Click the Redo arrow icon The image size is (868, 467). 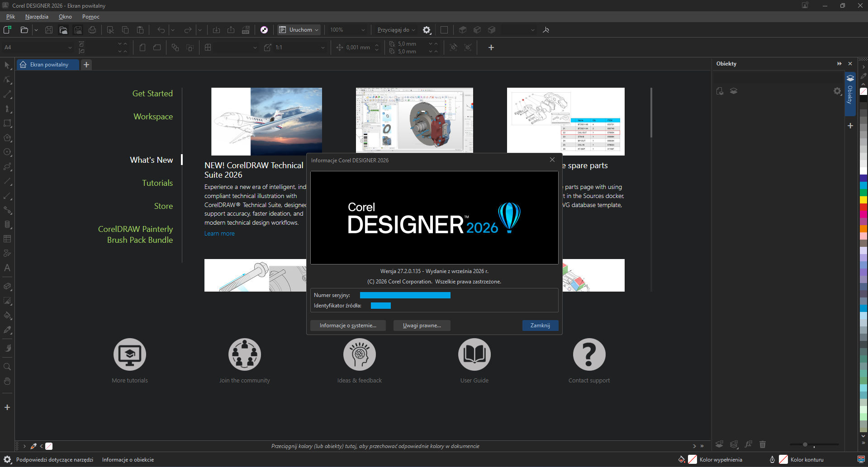point(188,30)
